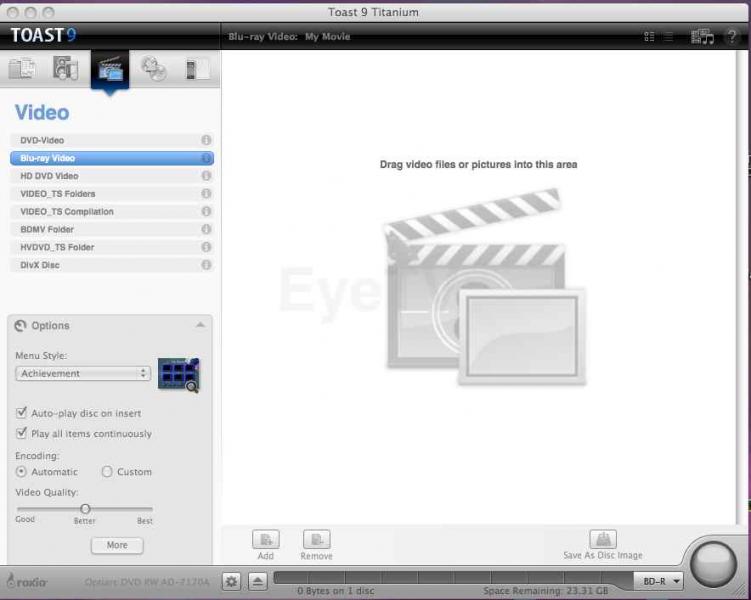Show info for DVD-Video
The image size is (751, 600).
pyautogui.click(x=206, y=140)
